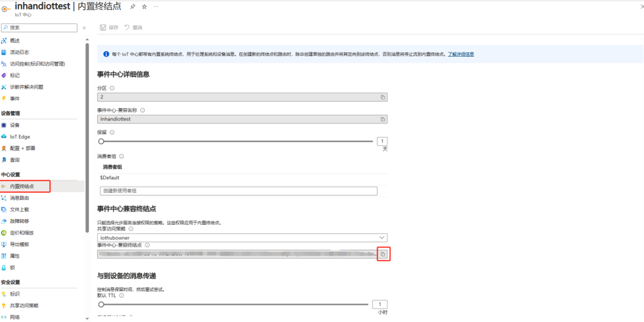Screen dimensions: 644x322
Task: Open 属性 properties item
Action: tap(15, 256)
